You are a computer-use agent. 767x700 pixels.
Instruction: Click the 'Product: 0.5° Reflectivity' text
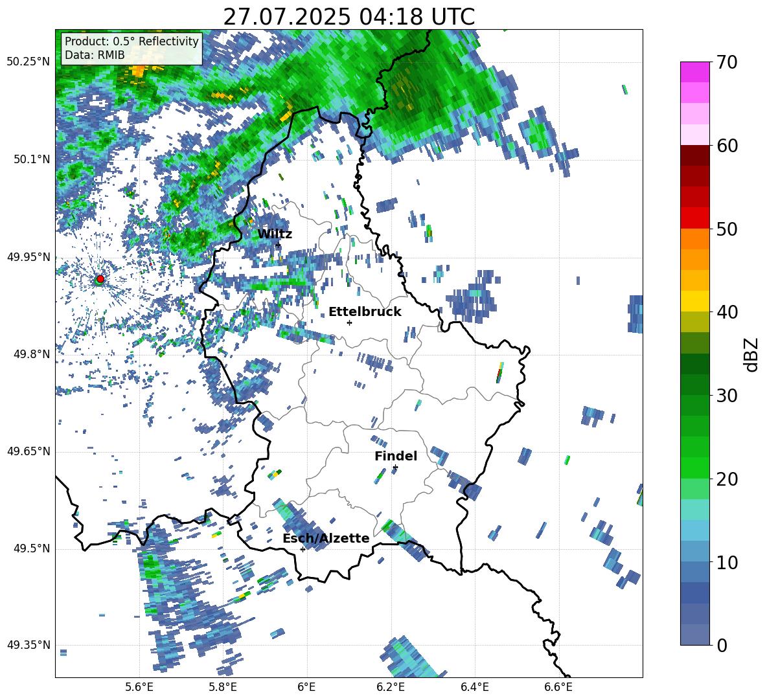(132, 41)
